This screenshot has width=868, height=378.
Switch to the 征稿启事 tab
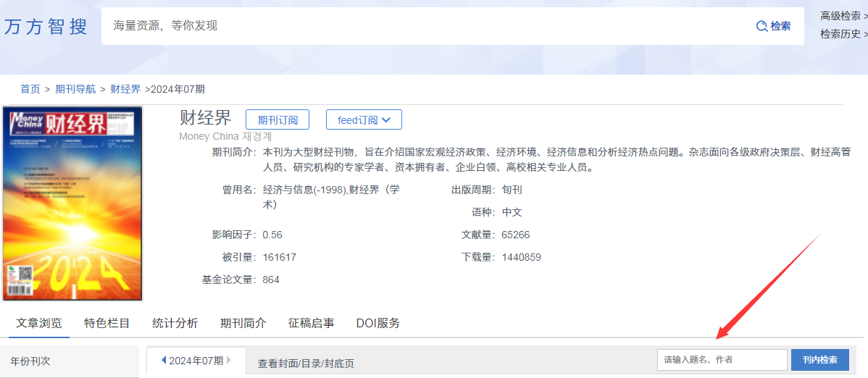pos(311,323)
